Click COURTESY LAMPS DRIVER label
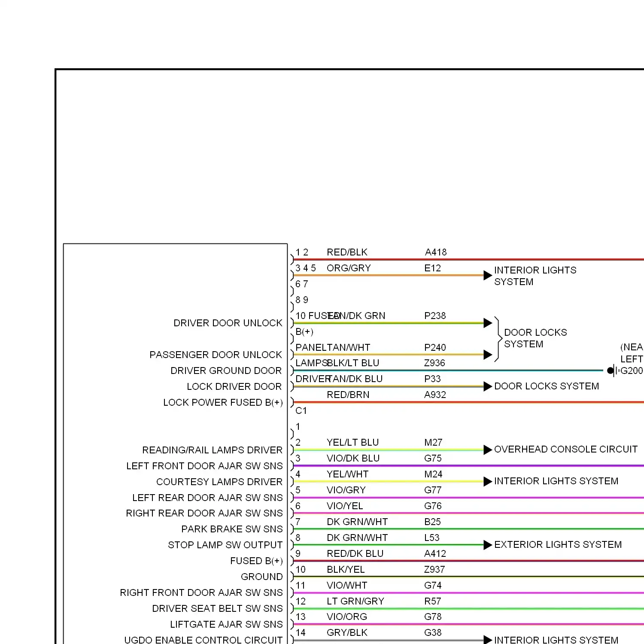Viewport: 644px width, 644px height. (219, 482)
